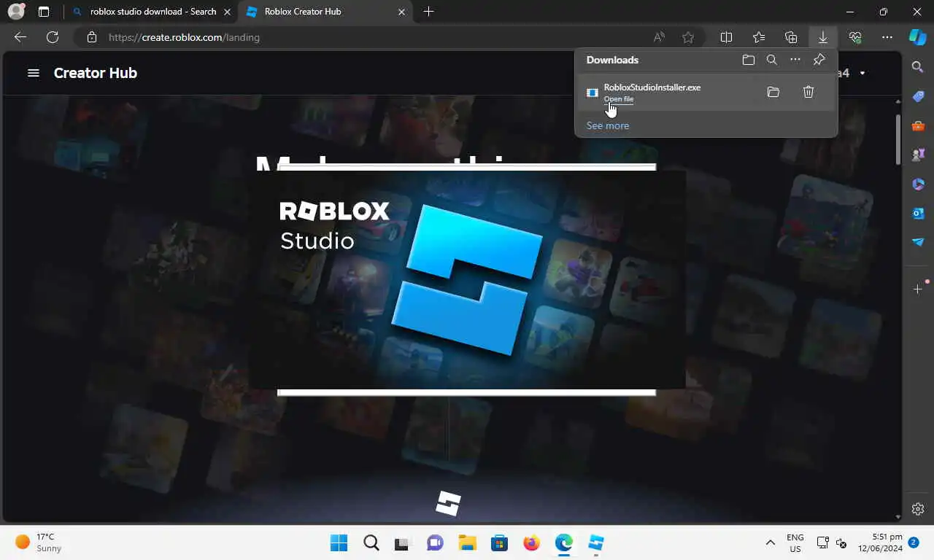Search downloads with magnifier icon
The width and height of the screenshot is (934, 560).
(772, 60)
